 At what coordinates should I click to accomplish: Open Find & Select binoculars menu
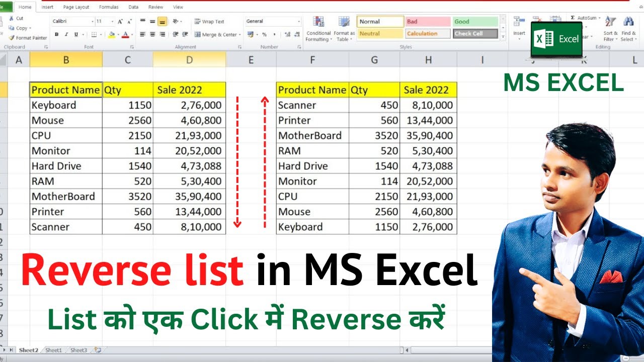[628, 29]
